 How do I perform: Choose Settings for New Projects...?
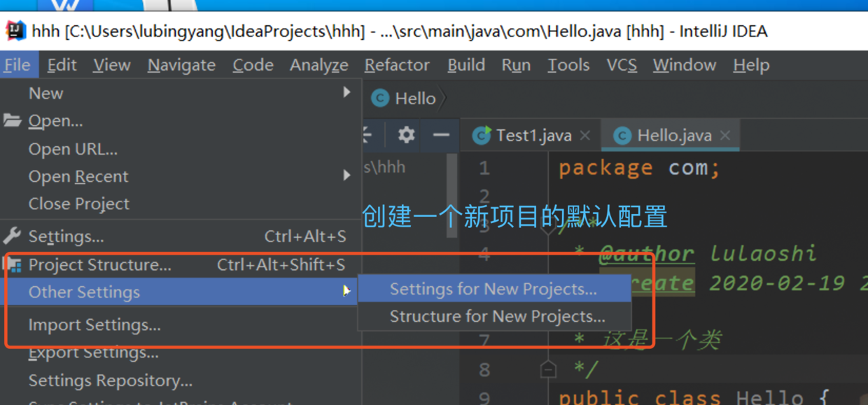[494, 289]
